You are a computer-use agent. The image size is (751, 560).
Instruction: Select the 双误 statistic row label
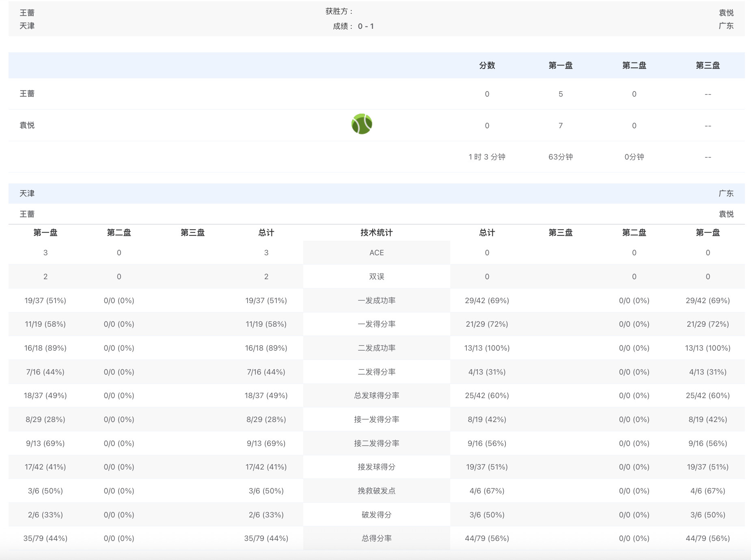[376, 277]
